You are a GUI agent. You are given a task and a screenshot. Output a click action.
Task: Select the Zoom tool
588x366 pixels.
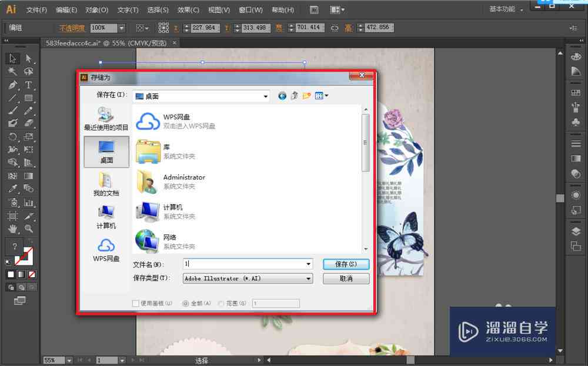(x=28, y=229)
